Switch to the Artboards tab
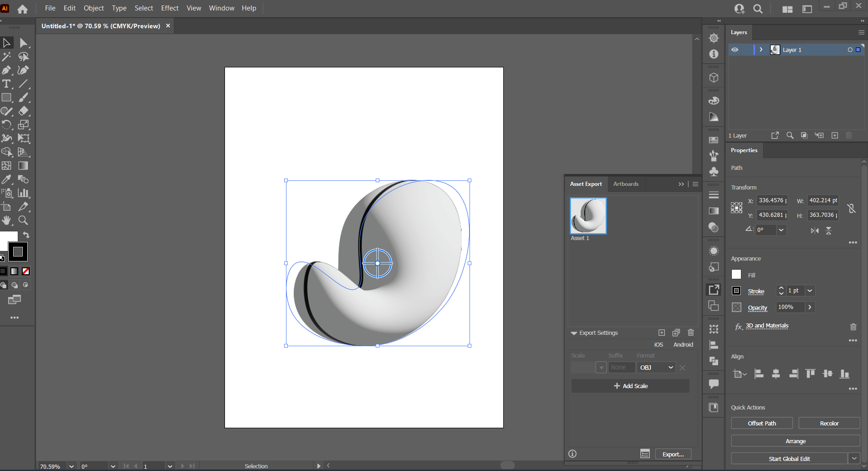Viewport: 868px width, 471px height. (625, 184)
